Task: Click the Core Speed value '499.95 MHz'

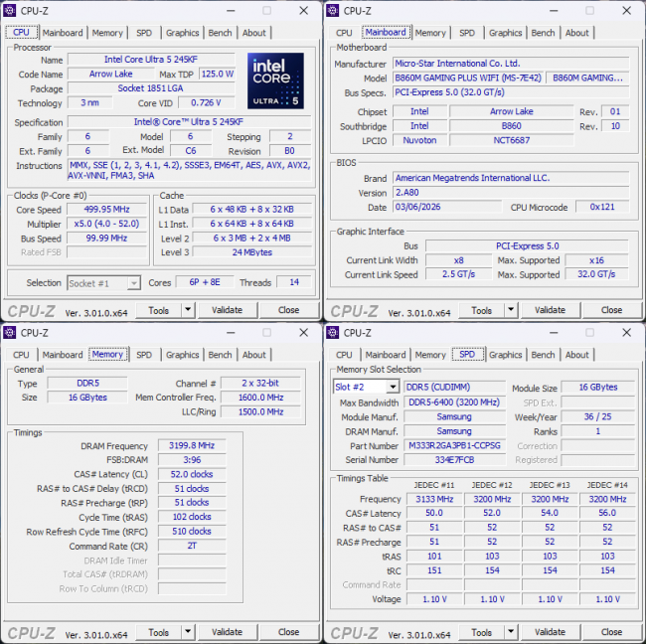Action: (106, 210)
